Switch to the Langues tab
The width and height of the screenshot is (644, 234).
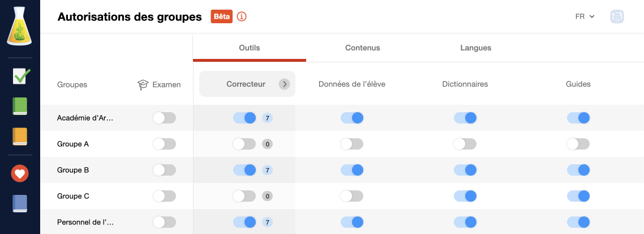point(475,48)
